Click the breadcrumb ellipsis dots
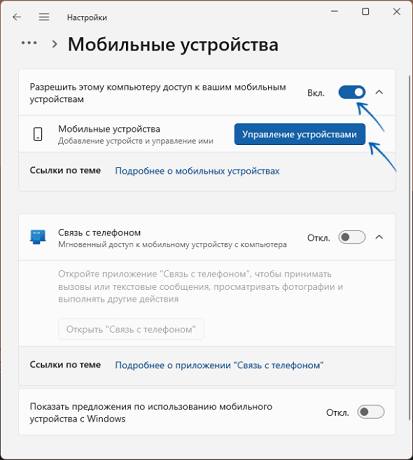This screenshot has height=460, width=413. click(29, 43)
